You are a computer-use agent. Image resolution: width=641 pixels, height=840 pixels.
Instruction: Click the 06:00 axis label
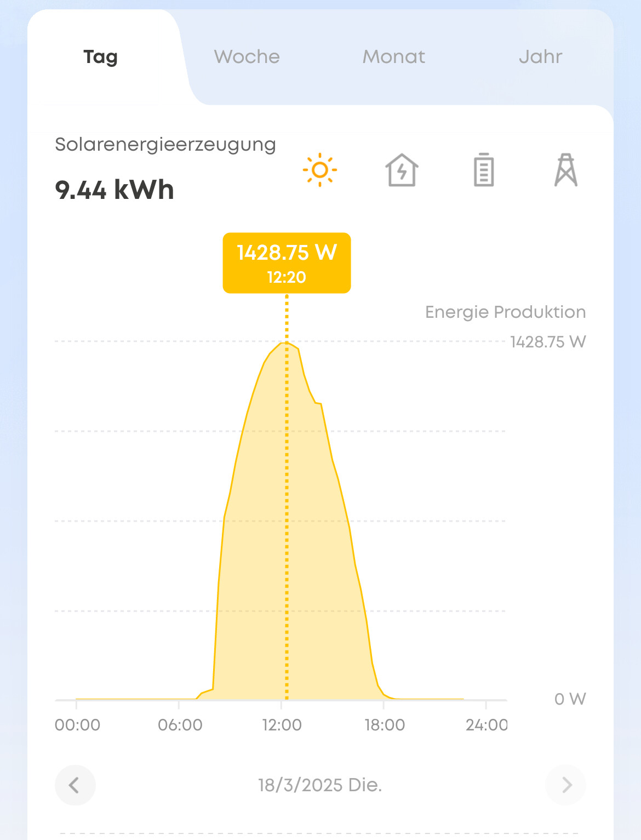point(180,725)
